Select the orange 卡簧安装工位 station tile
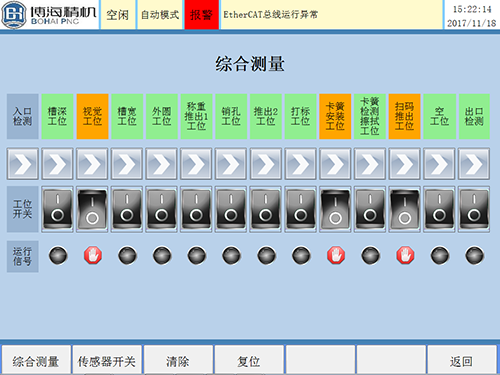Screen dimensions: 500x375 [335, 116]
